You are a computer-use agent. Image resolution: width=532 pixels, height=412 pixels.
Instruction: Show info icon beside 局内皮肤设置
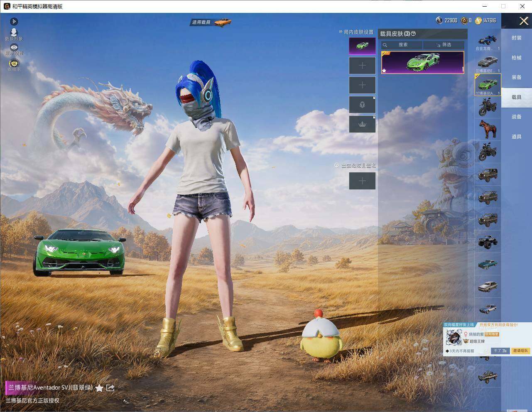click(x=341, y=32)
